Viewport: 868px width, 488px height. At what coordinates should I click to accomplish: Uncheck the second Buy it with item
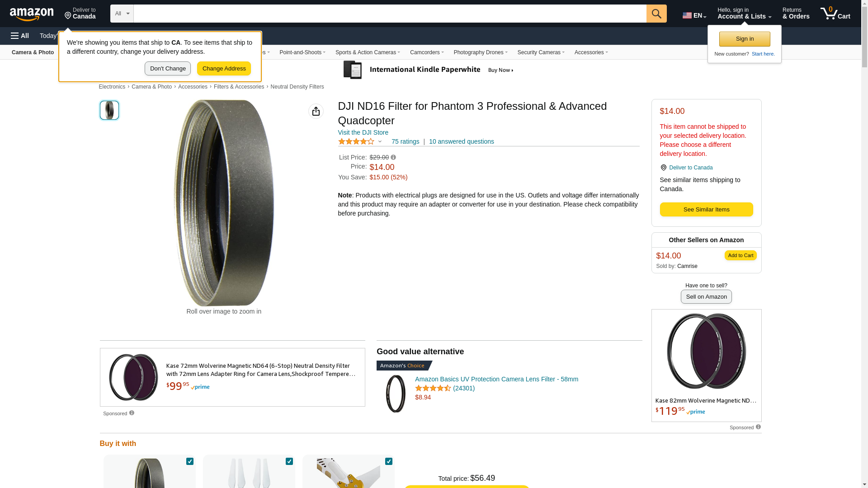(289, 461)
